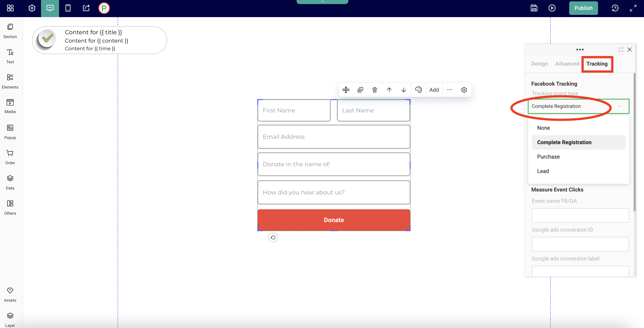Image resolution: width=644 pixels, height=328 pixels.
Task: Close the properties panel
Action: (x=630, y=50)
